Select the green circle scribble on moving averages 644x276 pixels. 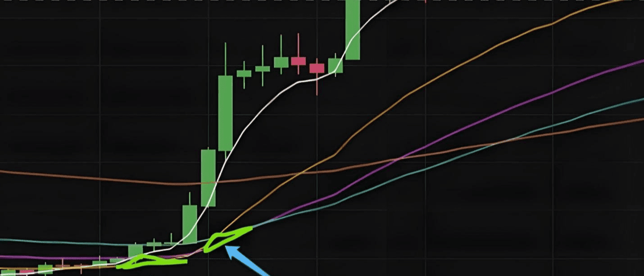pos(227,239)
